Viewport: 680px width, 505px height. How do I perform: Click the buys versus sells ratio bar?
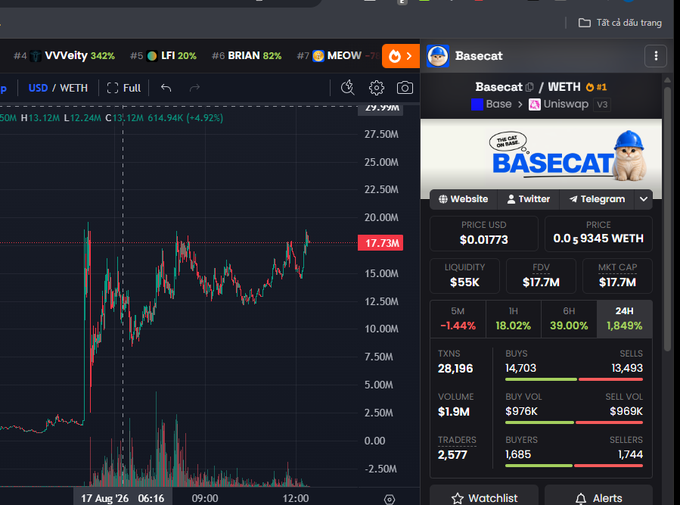[574, 380]
